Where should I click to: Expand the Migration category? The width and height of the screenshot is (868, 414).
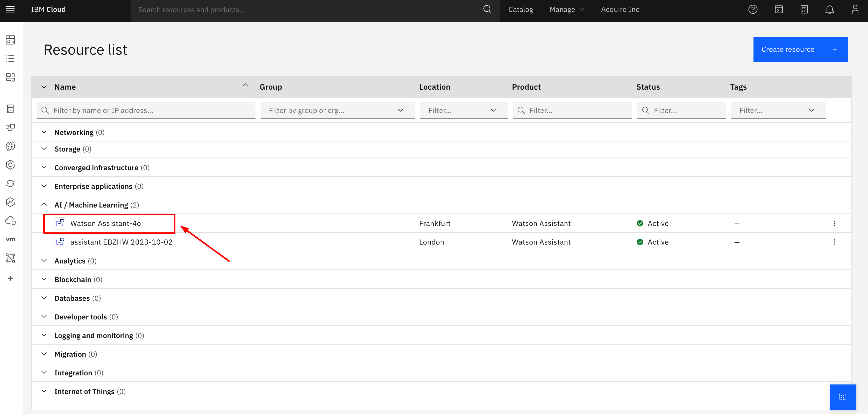[44, 354]
